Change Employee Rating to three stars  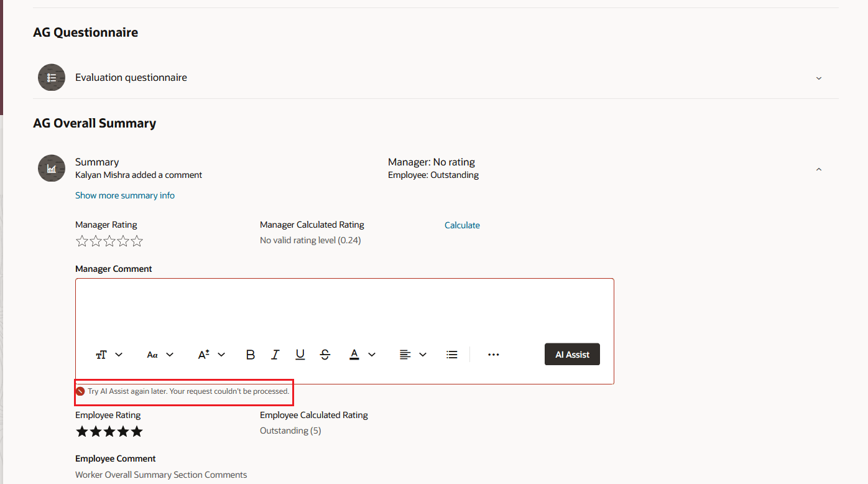coord(109,430)
